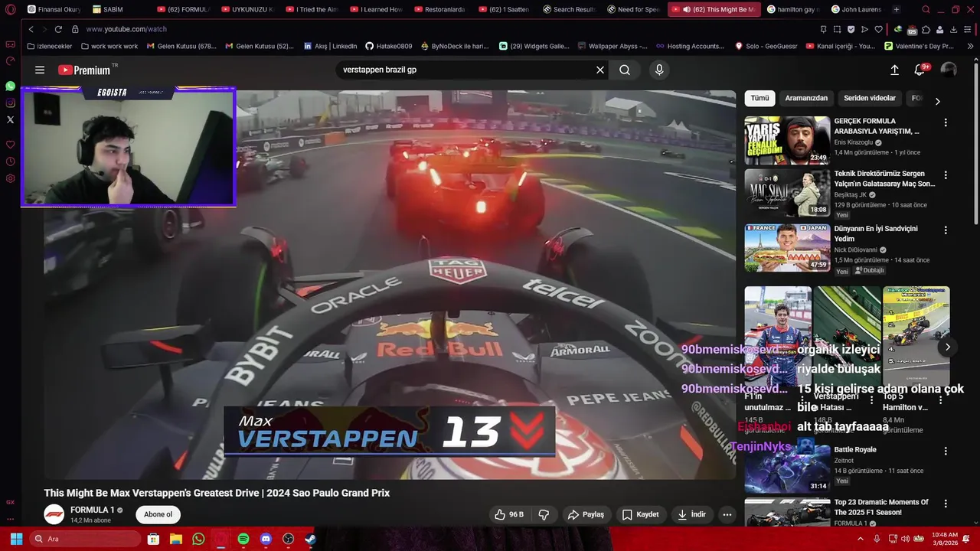The image size is (980, 551).
Task: Open the Windows Start button
Action: (x=16, y=539)
